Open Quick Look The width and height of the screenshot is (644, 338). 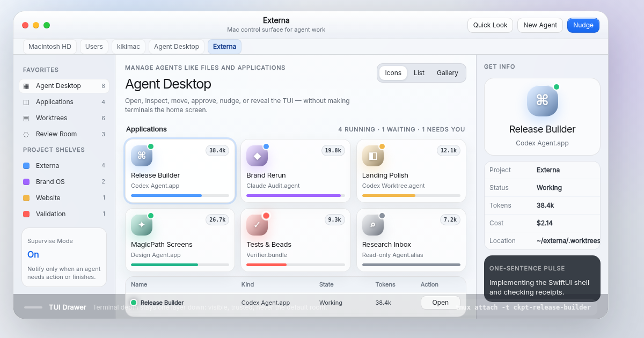tap(490, 25)
